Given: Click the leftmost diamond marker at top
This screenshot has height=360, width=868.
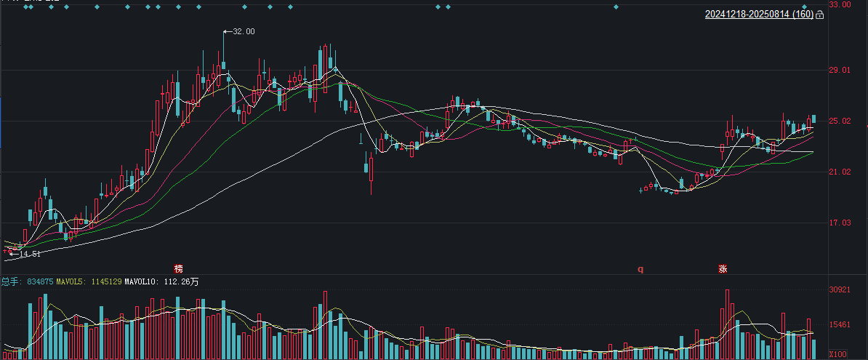Looking at the screenshot, I should [x=25, y=7].
